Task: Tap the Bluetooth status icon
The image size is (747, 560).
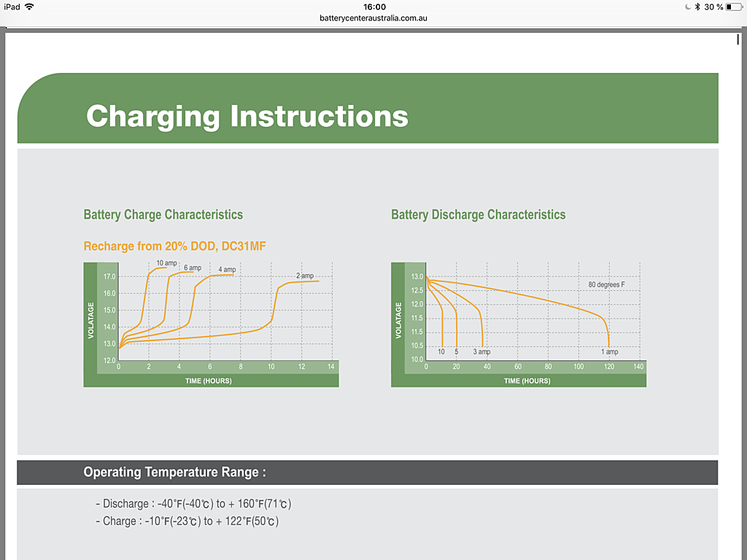Action: pos(697,7)
